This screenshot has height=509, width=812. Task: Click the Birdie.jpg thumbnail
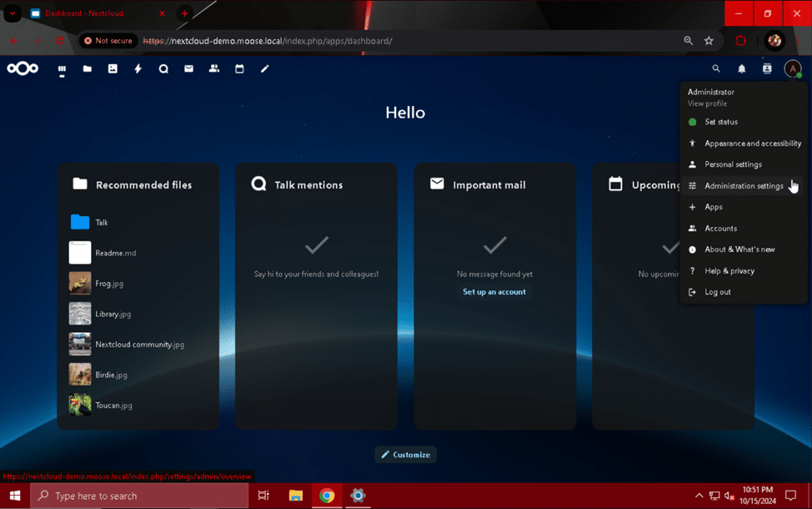click(x=80, y=375)
